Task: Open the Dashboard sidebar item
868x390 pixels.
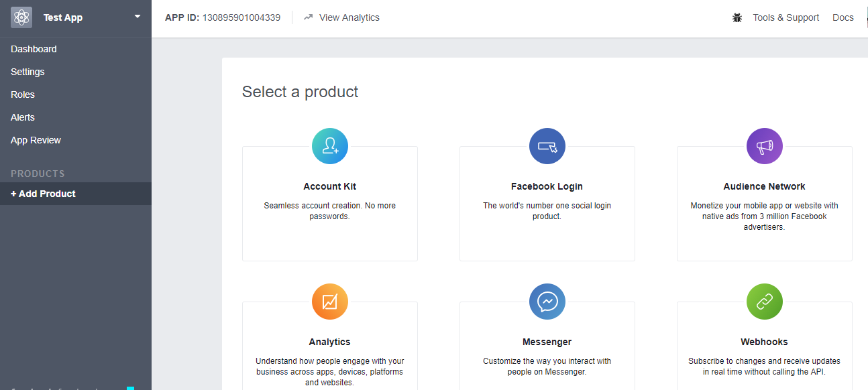Action: [76, 49]
